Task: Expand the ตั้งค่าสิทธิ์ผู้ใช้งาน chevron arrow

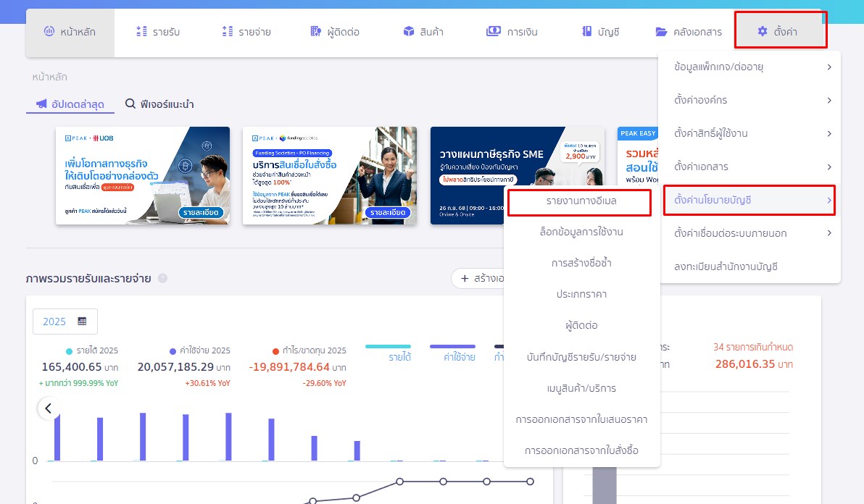Action: [x=829, y=134]
